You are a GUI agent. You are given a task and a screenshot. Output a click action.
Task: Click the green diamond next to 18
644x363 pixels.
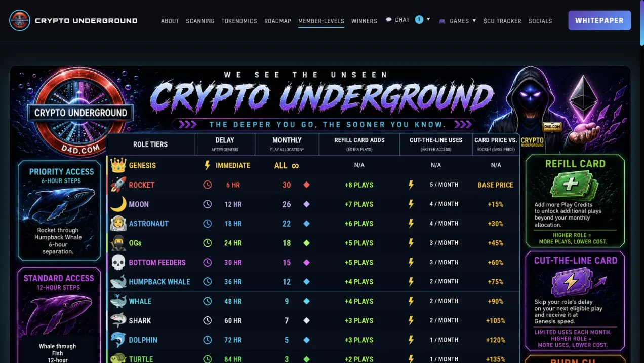pos(306,243)
